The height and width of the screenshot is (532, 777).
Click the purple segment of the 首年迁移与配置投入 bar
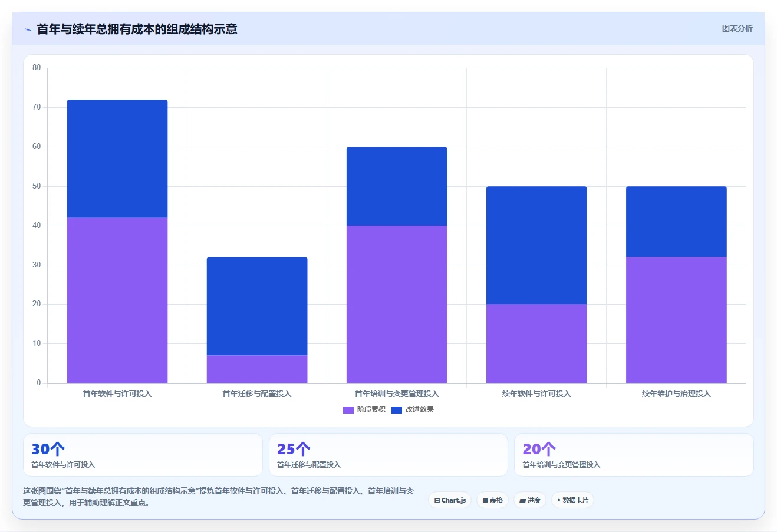(257, 369)
